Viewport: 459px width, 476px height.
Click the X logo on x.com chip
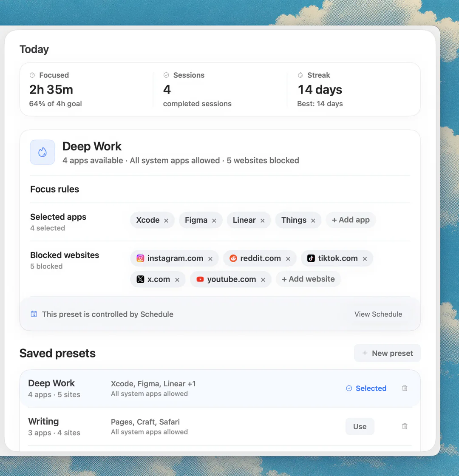[140, 279]
